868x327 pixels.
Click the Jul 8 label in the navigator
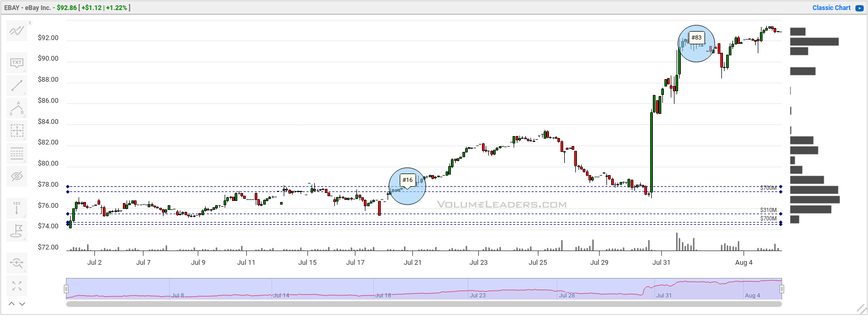pos(178,295)
